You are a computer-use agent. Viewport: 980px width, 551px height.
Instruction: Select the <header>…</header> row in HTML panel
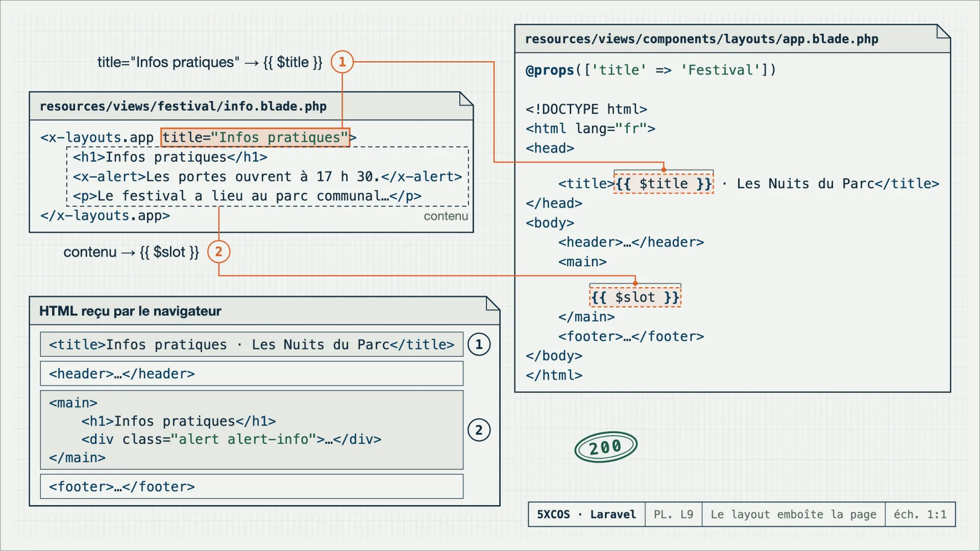click(x=252, y=374)
